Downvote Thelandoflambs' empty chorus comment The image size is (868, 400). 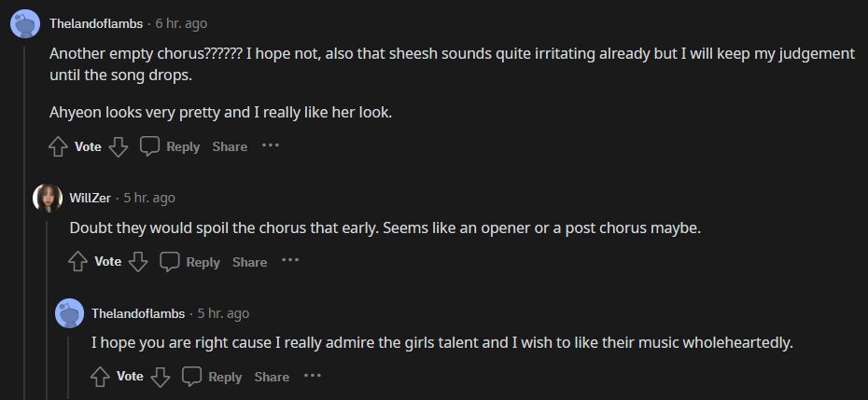click(118, 146)
